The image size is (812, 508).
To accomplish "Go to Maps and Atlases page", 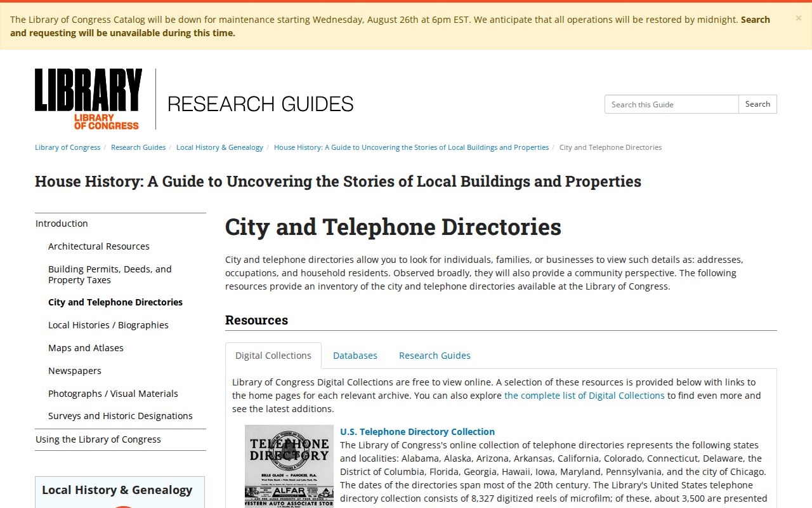I will [x=86, y=348].
